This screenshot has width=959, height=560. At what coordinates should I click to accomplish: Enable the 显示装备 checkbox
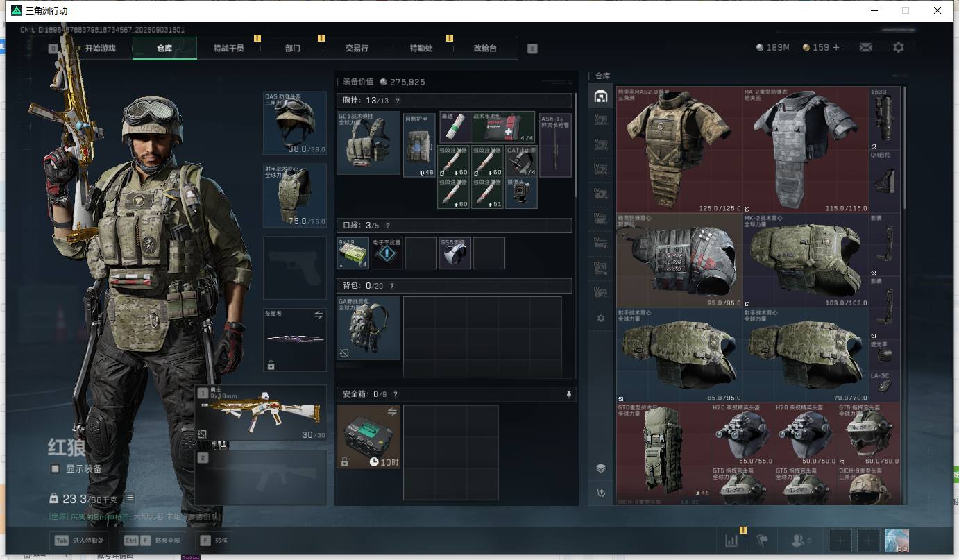point(55,468)
